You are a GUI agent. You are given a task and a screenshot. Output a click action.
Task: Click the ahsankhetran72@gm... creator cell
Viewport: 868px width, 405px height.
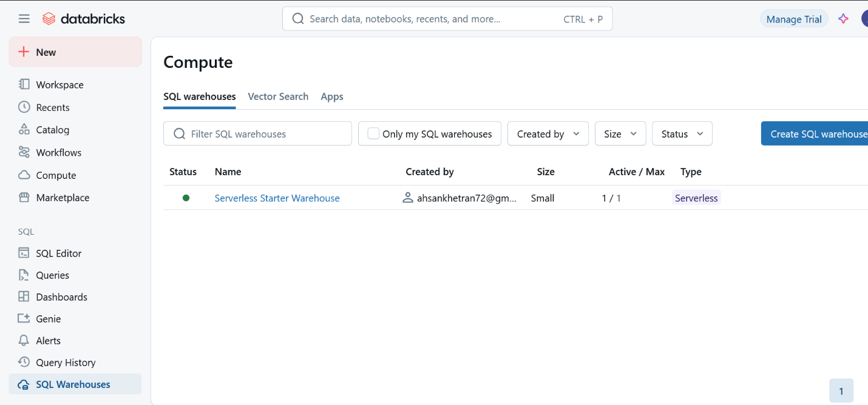[460, 198]
